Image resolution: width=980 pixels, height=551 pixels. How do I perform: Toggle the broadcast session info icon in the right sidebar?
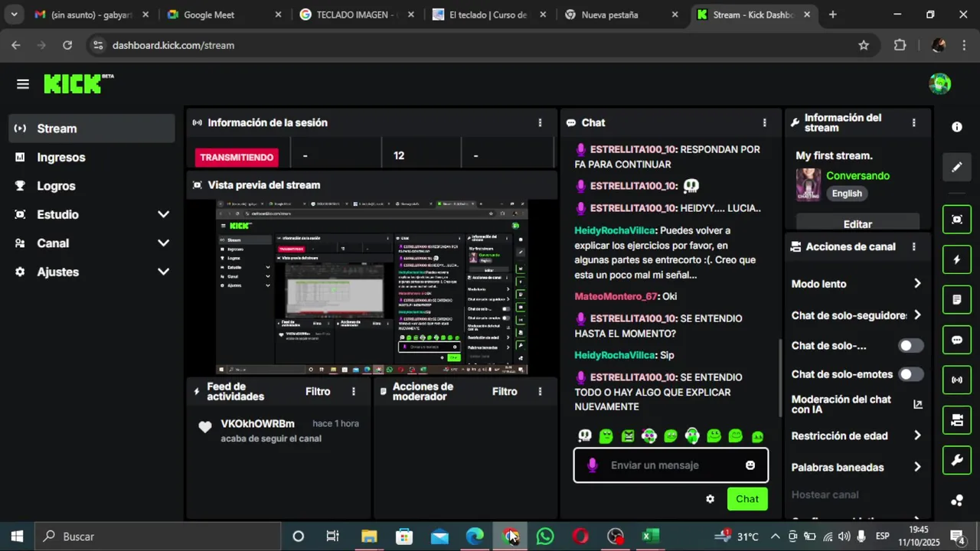click(x=957, y=380)
